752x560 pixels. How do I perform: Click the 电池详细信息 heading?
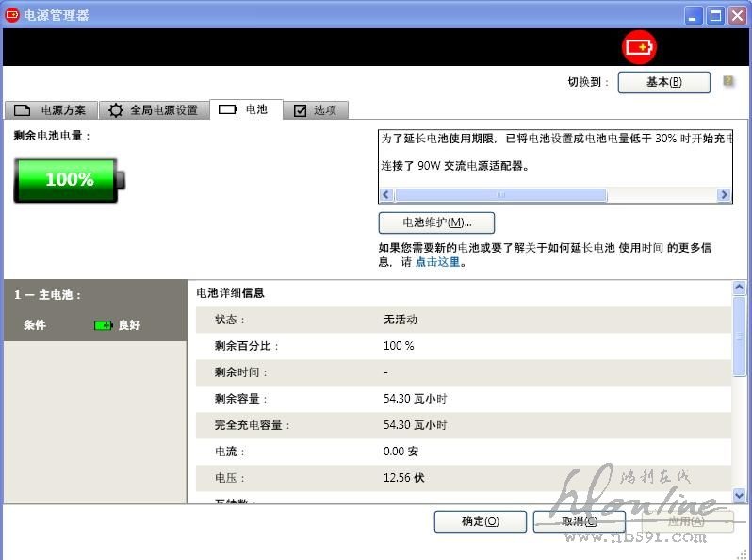230,292
